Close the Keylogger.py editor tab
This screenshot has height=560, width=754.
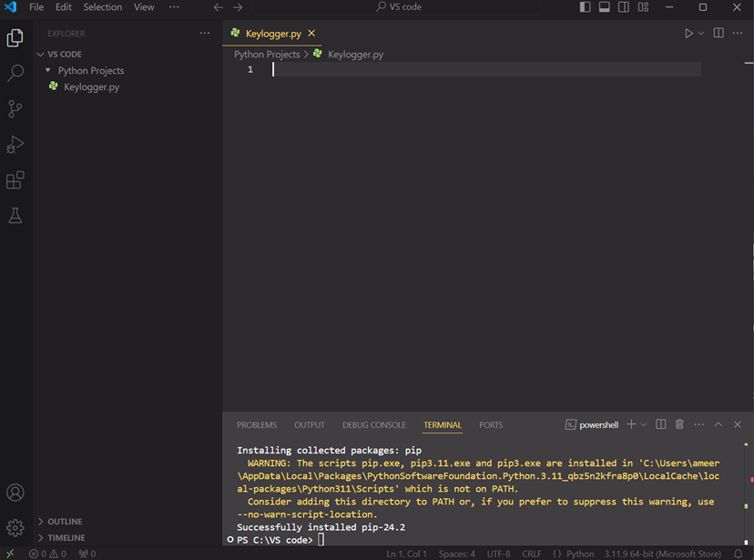311,33
